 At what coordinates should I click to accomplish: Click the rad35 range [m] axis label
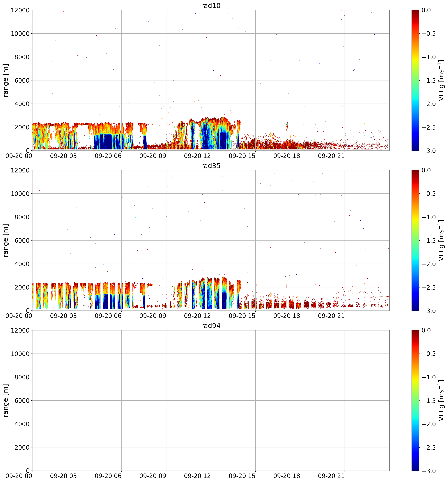(6, 240)
